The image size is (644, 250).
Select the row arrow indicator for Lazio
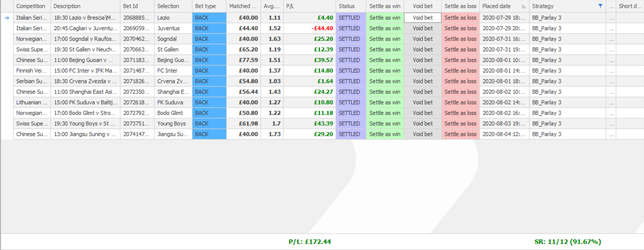7,18
